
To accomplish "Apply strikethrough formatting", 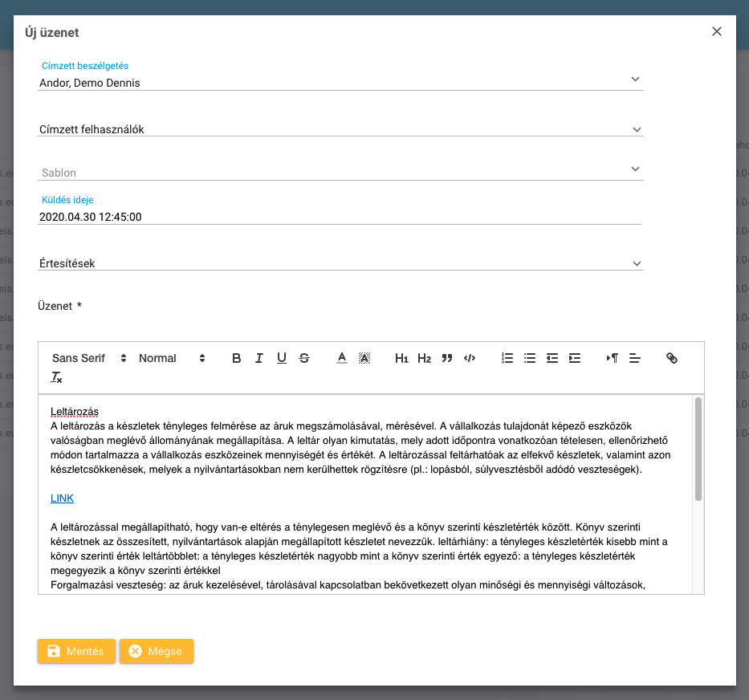I will point(303,358).
